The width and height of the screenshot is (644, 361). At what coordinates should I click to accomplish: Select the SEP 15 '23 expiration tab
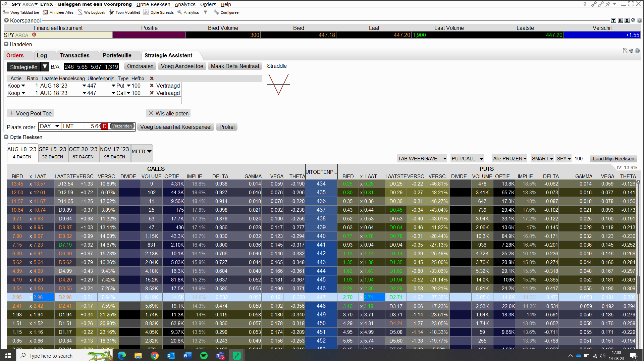click(53, 153)
